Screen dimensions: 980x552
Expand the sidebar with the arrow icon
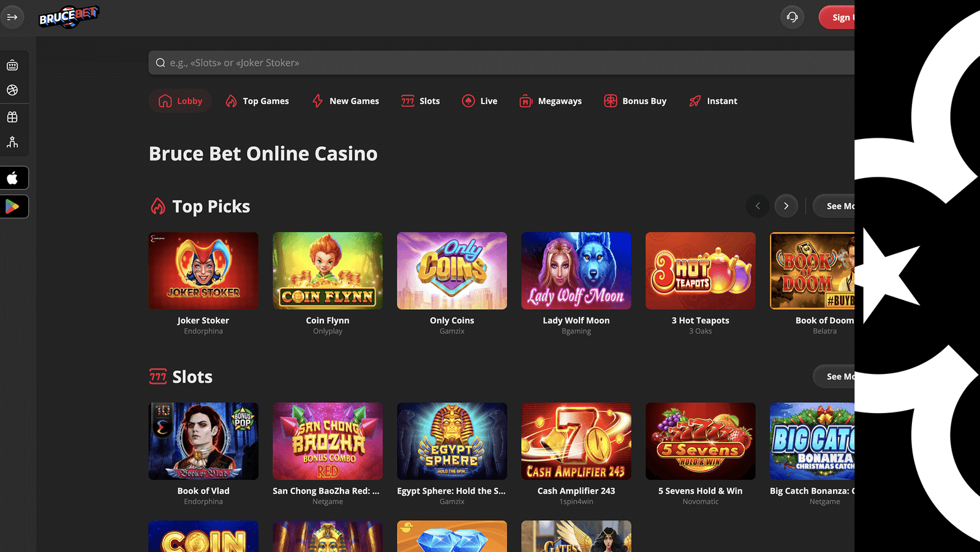point(12,17)
